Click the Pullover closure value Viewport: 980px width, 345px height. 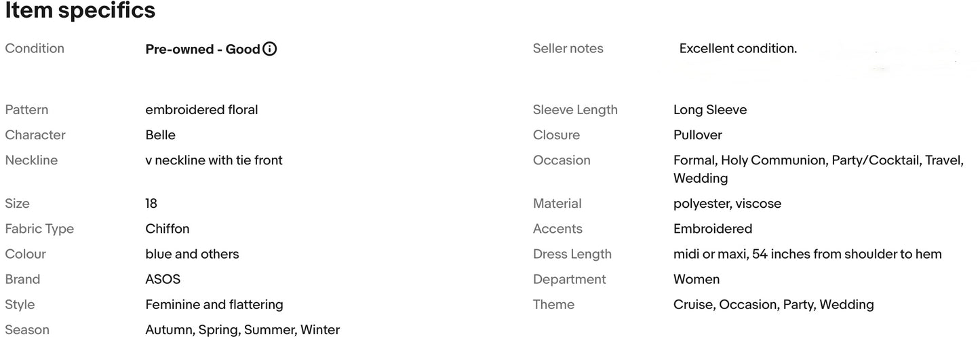(697, 135)
